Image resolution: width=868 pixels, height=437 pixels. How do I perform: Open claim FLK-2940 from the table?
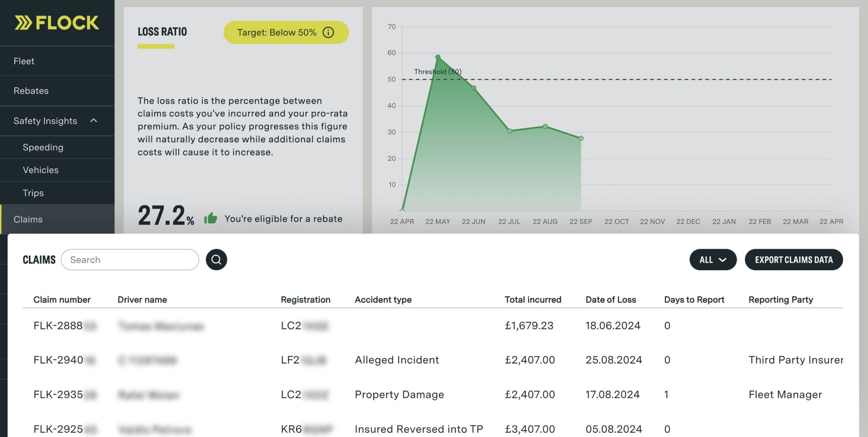(x=58, y=360)
